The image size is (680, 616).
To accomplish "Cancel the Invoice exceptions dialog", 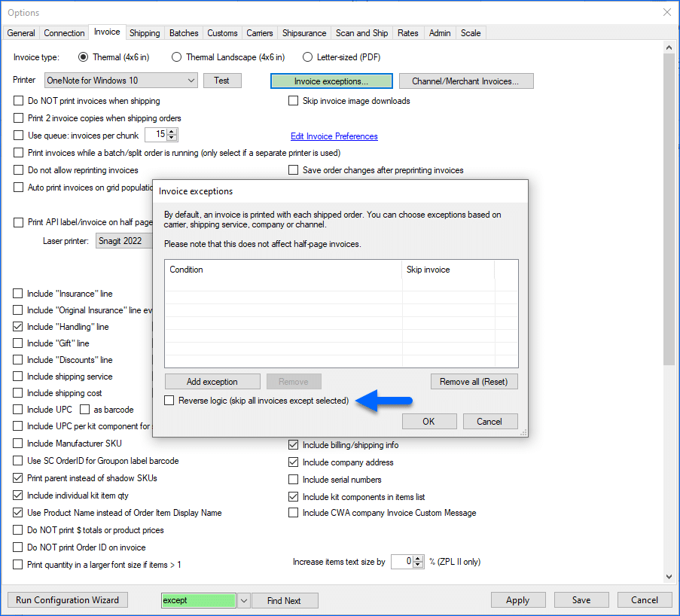I will pyautogui.click(x=490, y=421).
